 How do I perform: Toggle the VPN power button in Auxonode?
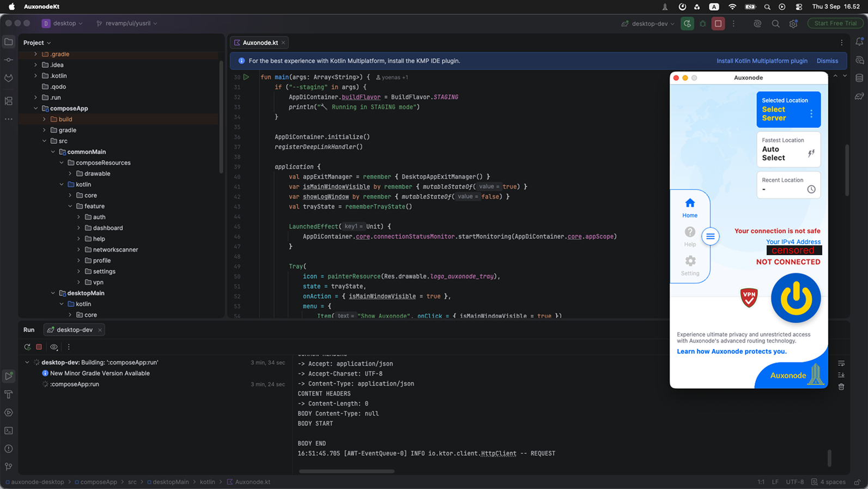tap(796, 298)
